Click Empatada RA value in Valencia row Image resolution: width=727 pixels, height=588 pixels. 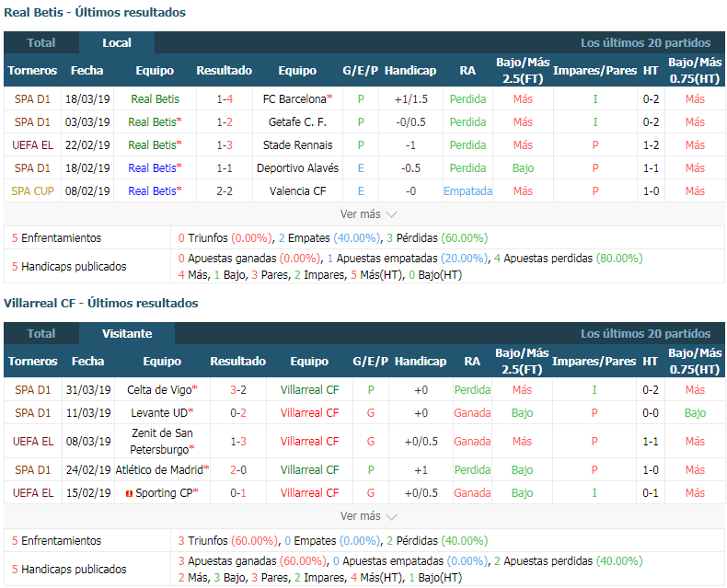(467, 191)
